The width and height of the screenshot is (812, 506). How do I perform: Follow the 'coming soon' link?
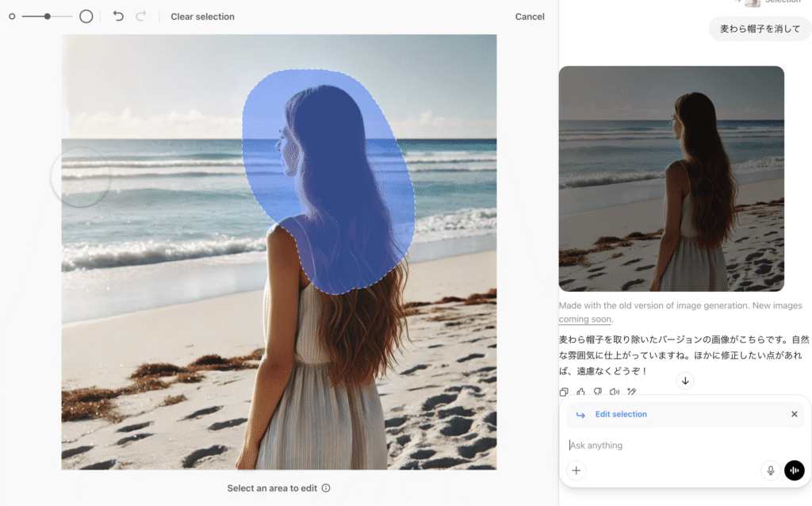(584, 319)
